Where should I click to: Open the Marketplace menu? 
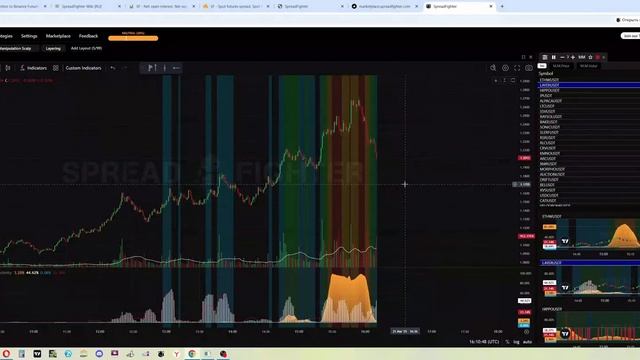tap(58, 36)
